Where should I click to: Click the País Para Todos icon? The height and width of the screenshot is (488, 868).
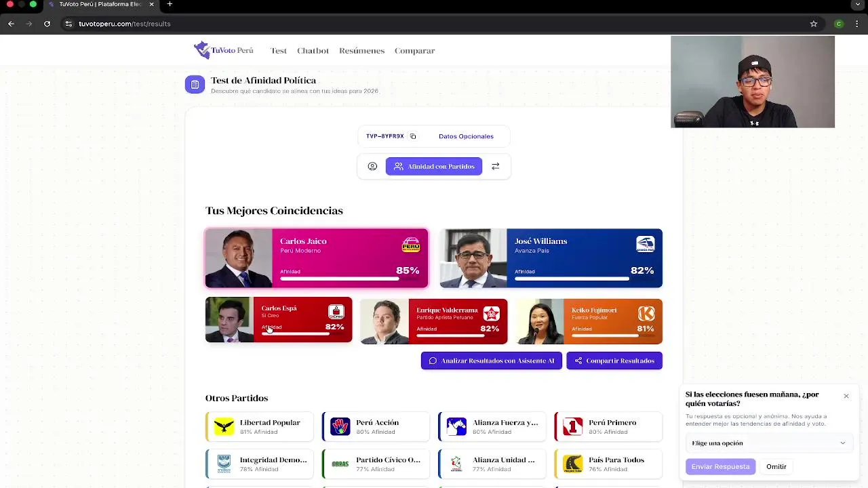pos(572,464)
